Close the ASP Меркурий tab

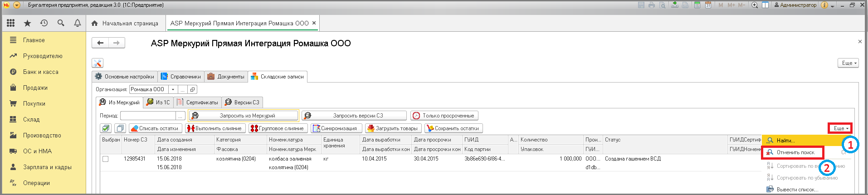(x=314, y=23)
